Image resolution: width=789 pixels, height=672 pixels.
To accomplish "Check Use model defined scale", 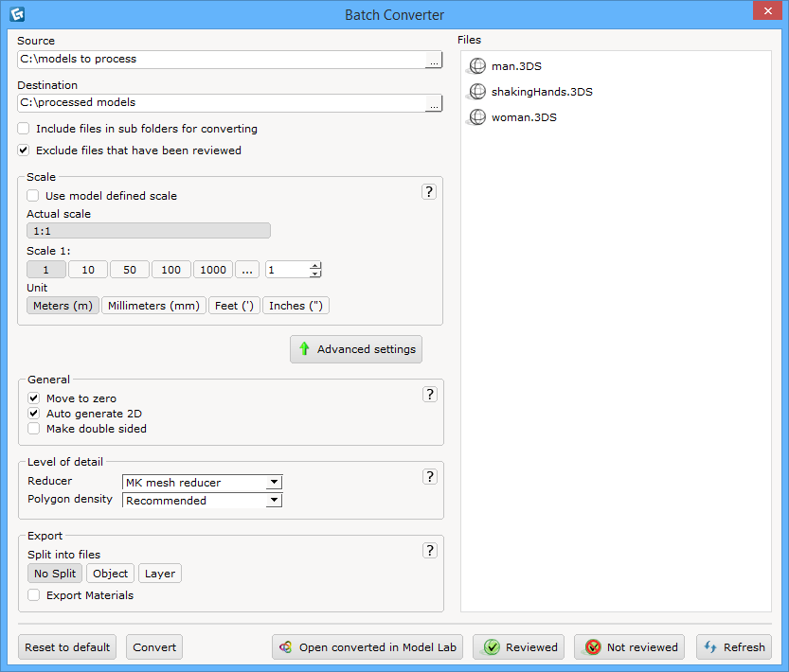I will 32,196.
